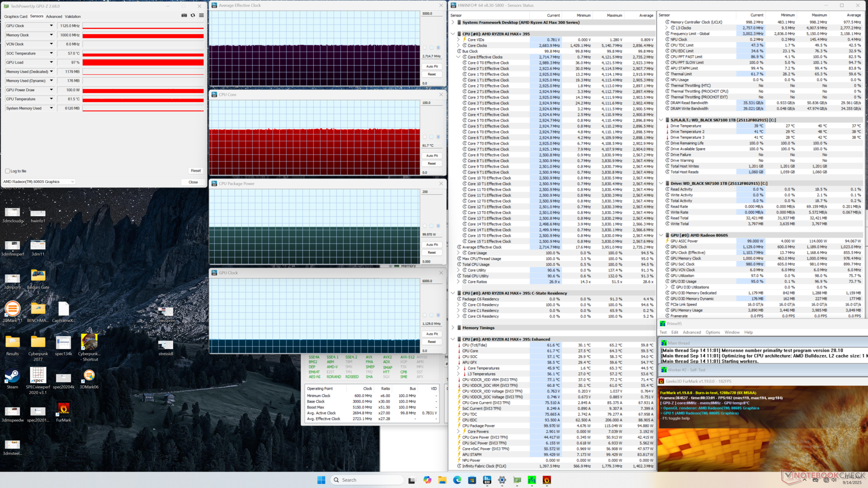Click Reset button in GPU-Z sensors

pos(195,171)
